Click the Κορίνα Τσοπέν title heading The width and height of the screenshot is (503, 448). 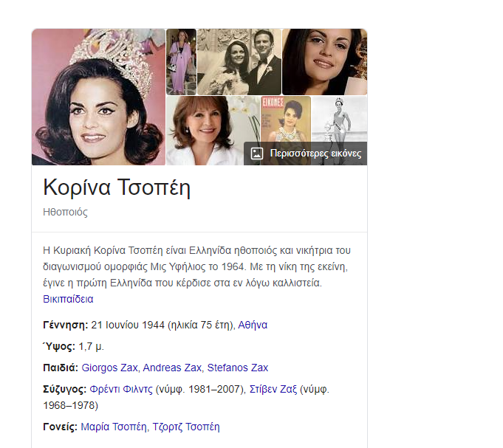point(117,187)
